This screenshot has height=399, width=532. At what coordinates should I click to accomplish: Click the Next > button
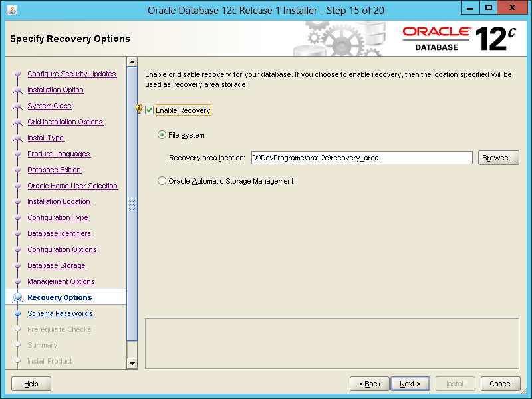click(410, 384)
